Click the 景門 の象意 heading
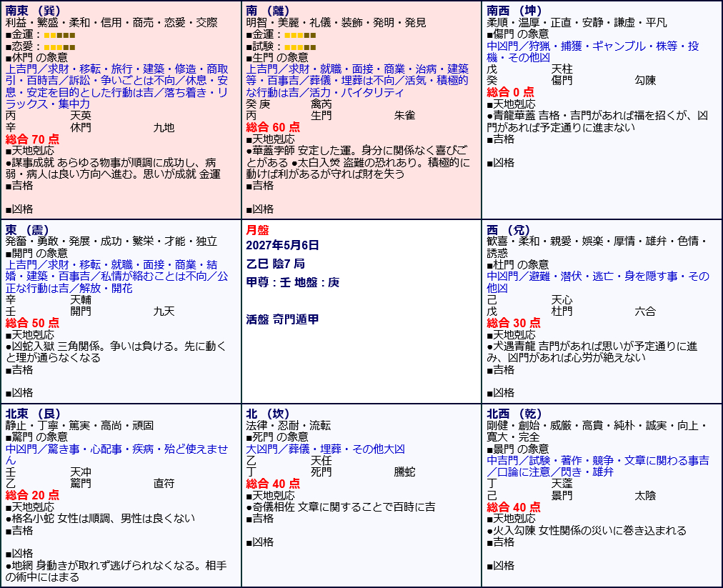Screen dimensions: 723x588 pyautogui.click(x=518, y=449)
